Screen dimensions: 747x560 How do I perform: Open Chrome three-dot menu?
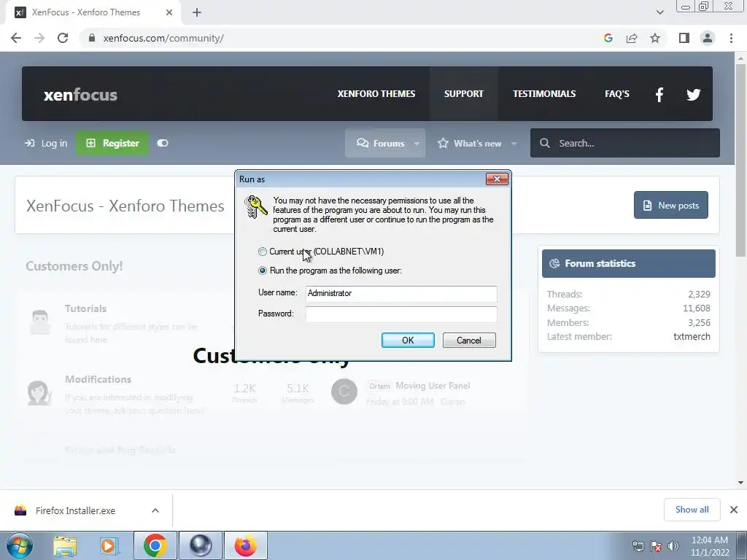pyautogui.click(x=731, y=38)
